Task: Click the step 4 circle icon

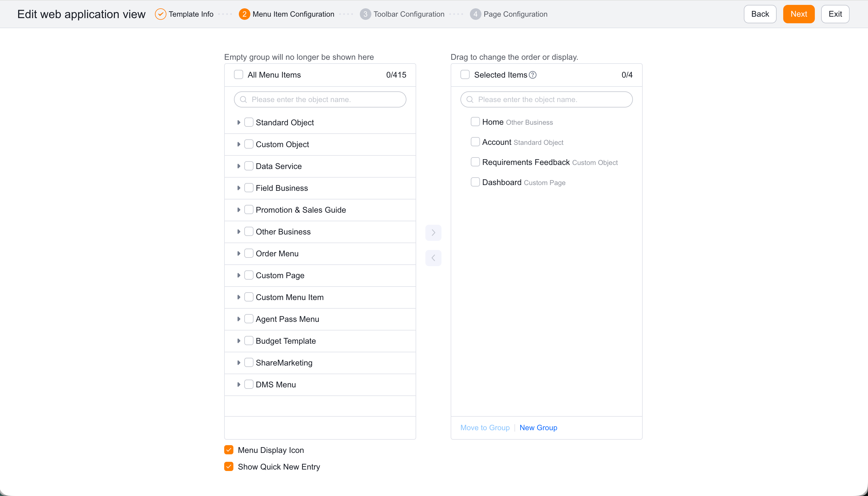Action: [x=475, y=14]
